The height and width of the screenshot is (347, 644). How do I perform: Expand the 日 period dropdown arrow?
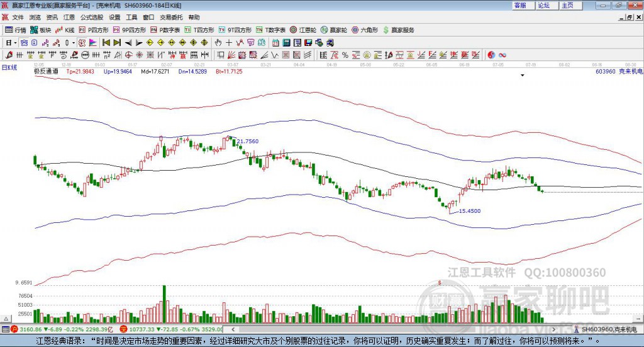click(x=15, y=43)
